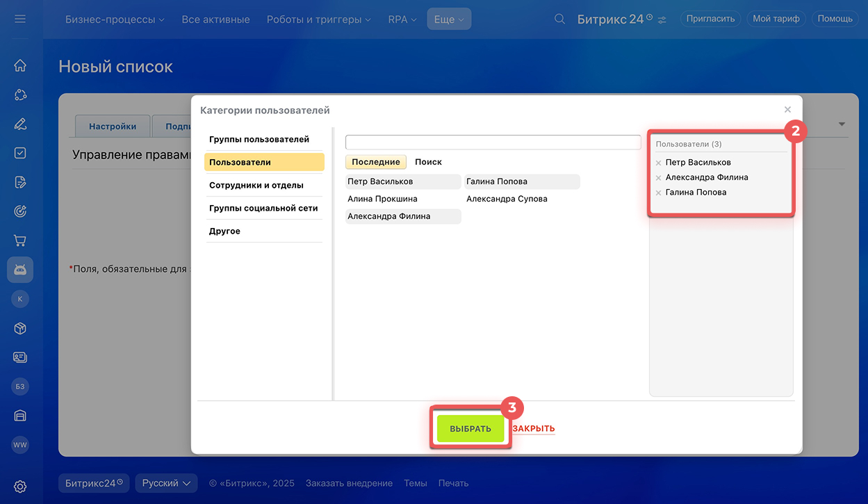Screen dimensions: 868x504
Task: Open the contact card icon in sidebar
Action: point(20,357)
